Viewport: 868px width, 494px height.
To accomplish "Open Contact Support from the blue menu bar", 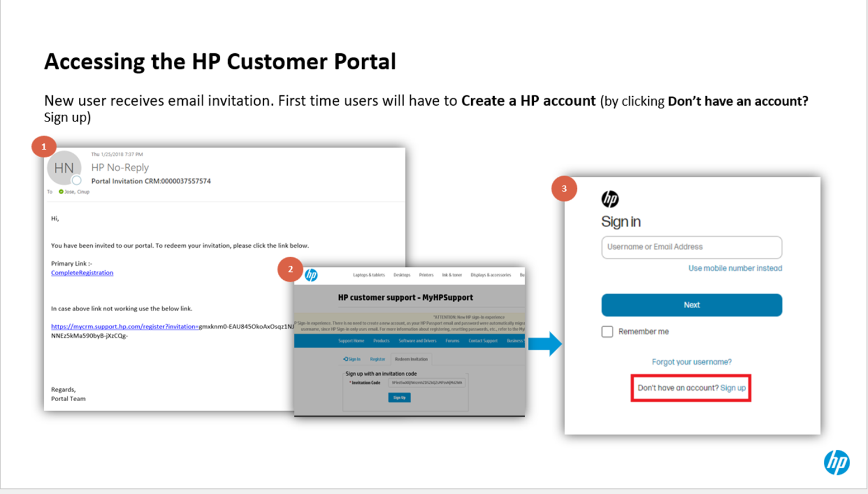I will (483, 341).
